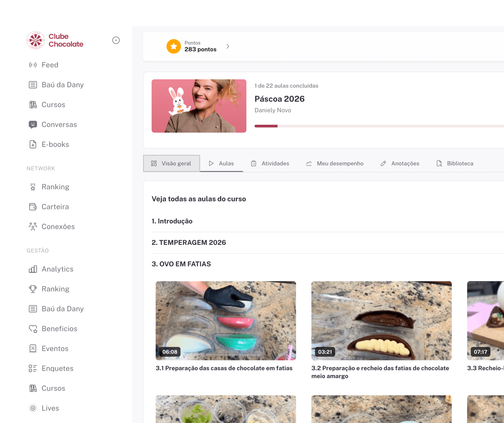Open the Feed sidebar icon

(x=33, y=65)
